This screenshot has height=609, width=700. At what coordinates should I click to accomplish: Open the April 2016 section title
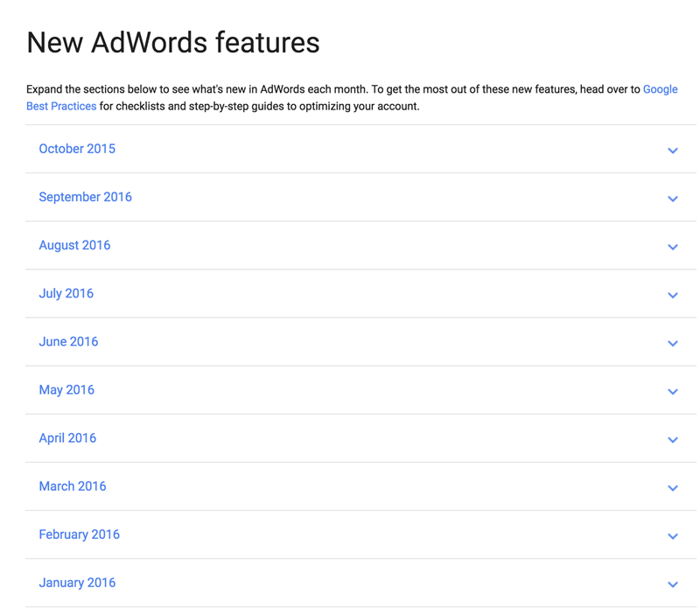point(67,438)
